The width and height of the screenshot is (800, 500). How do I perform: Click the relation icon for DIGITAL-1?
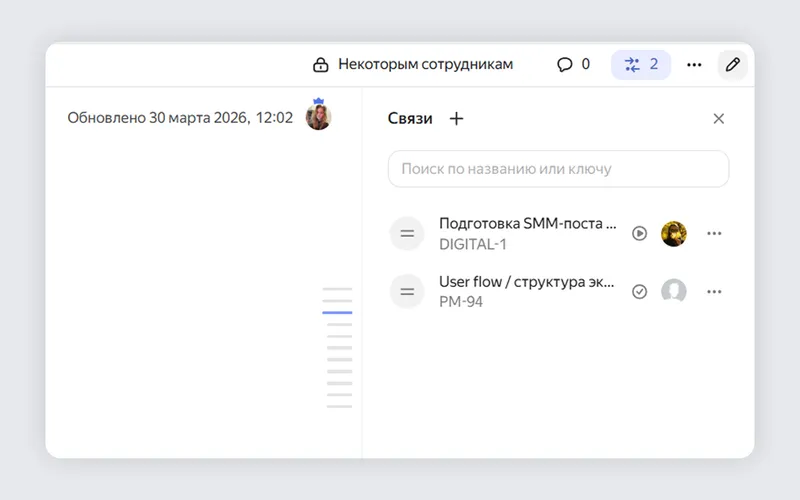[x=407, y=234]
